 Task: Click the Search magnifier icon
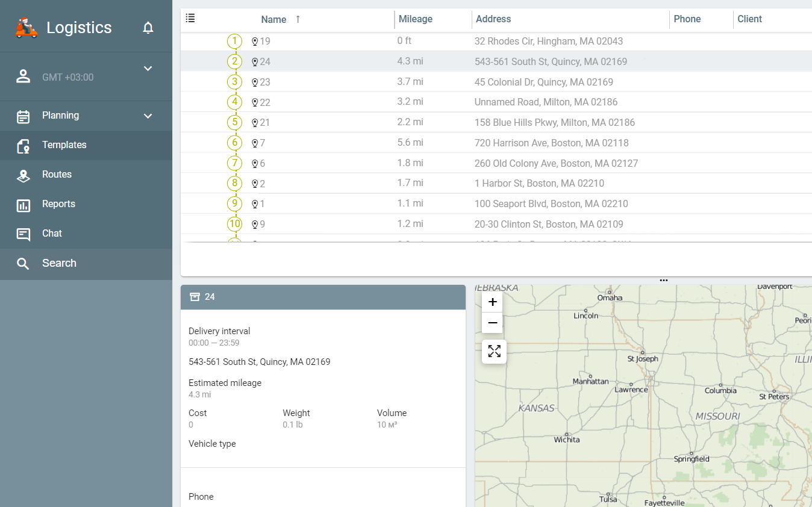[23, 264]
